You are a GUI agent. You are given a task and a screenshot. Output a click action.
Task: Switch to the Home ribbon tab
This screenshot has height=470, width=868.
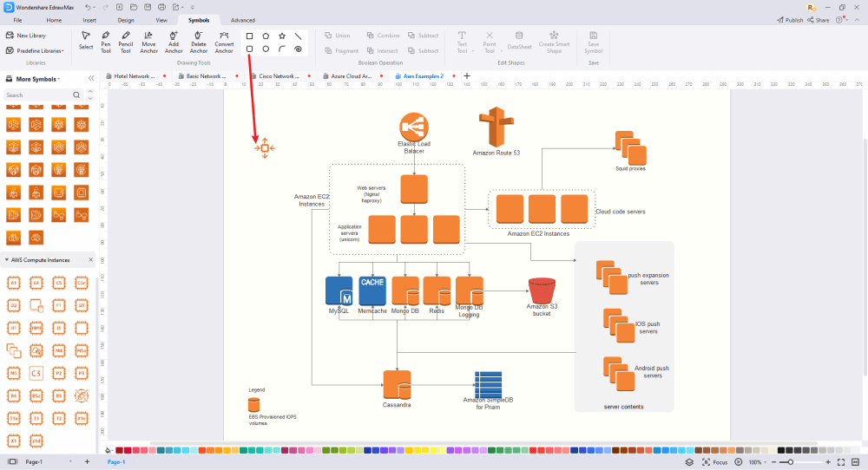(54, 20)
